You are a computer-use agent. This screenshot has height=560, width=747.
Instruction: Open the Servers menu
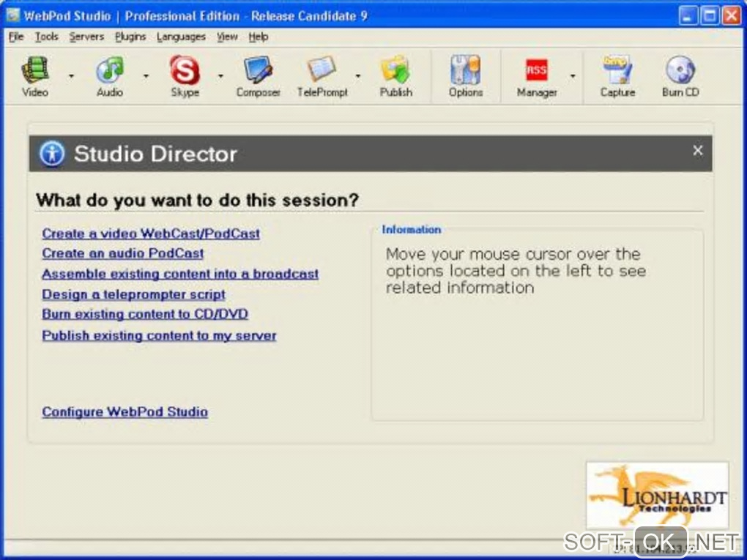click(x=86, y=37)
